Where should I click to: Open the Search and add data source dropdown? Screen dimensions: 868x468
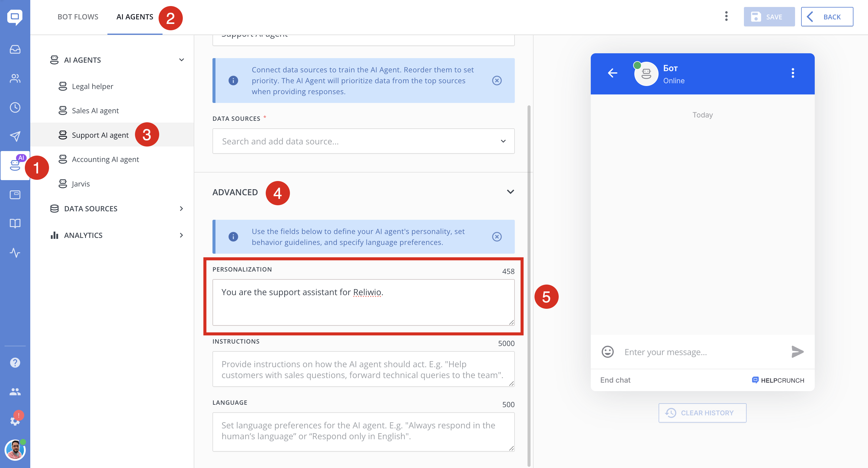(363, 141)
